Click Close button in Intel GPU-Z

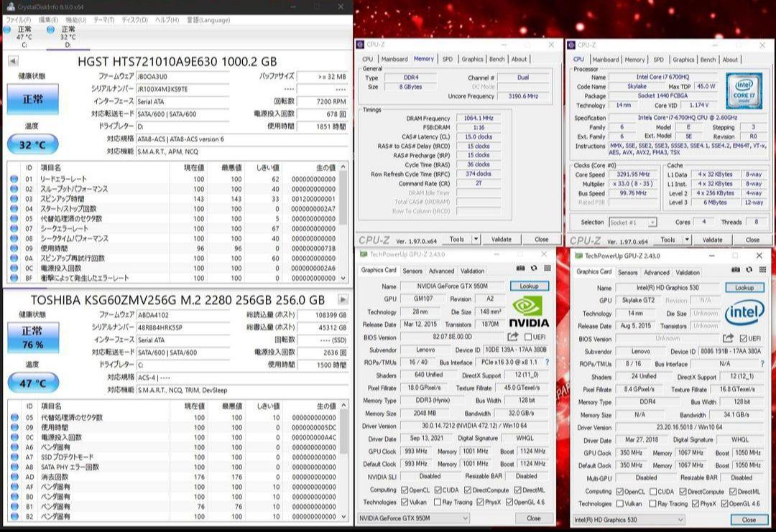748,520
